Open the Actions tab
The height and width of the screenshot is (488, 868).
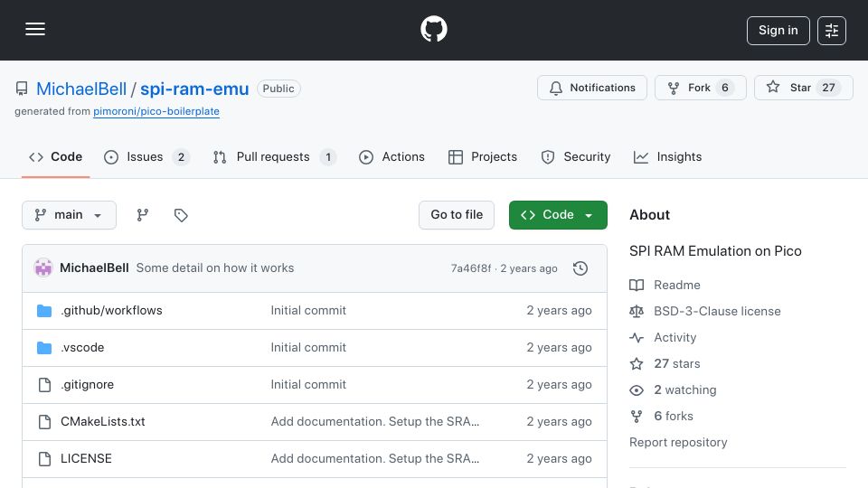pyautogui.click(x=392, y=157)
